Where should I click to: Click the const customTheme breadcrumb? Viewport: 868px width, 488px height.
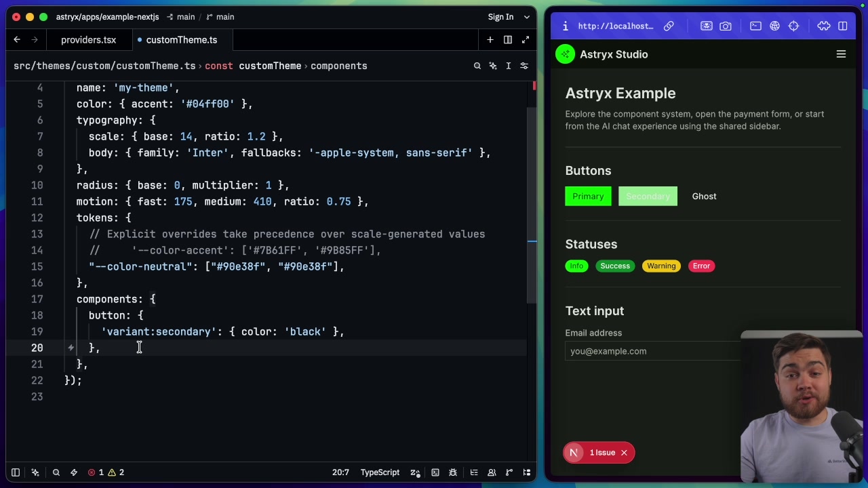(x=253, y=66)
